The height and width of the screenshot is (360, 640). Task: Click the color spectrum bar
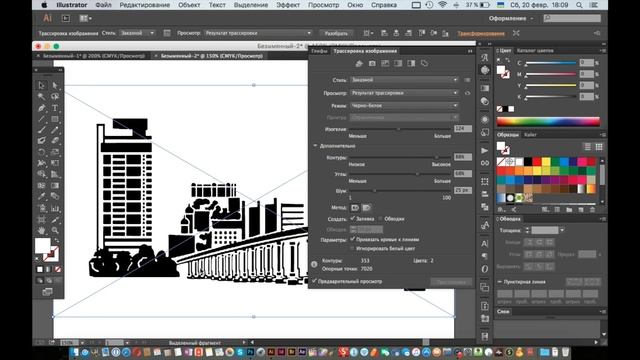[x=548, y=121]
